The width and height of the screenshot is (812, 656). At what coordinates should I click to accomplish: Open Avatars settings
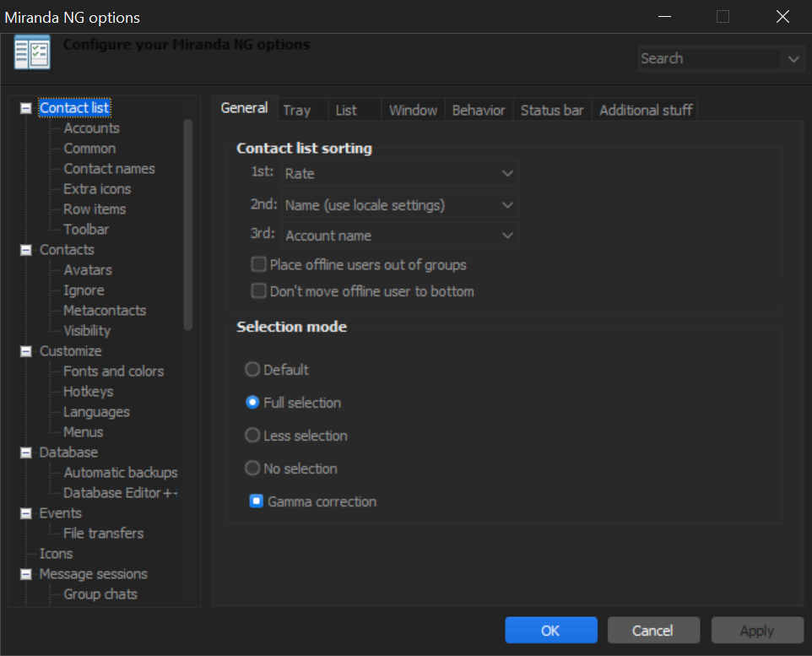tap(88, 270)
